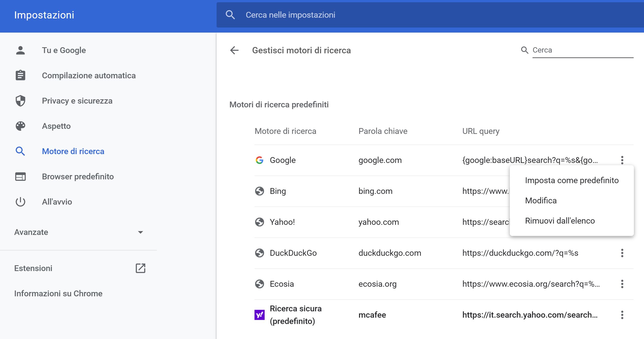Open the three-dot menu for Ecosia
The image size is (644, 339).
pyautogui.click(x=622, y=284)
